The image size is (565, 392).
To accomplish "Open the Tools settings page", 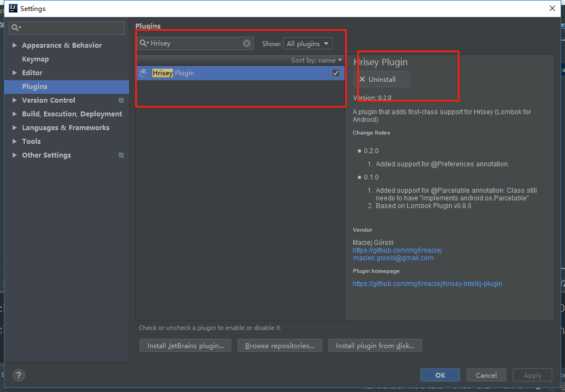I will pos(31,141).
